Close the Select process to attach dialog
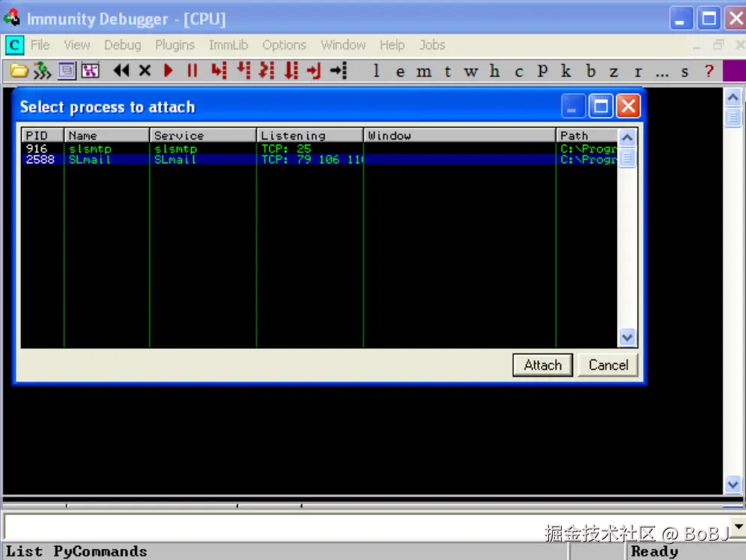Viewport: 746px width, 560px height. click(x=628, y=106)
